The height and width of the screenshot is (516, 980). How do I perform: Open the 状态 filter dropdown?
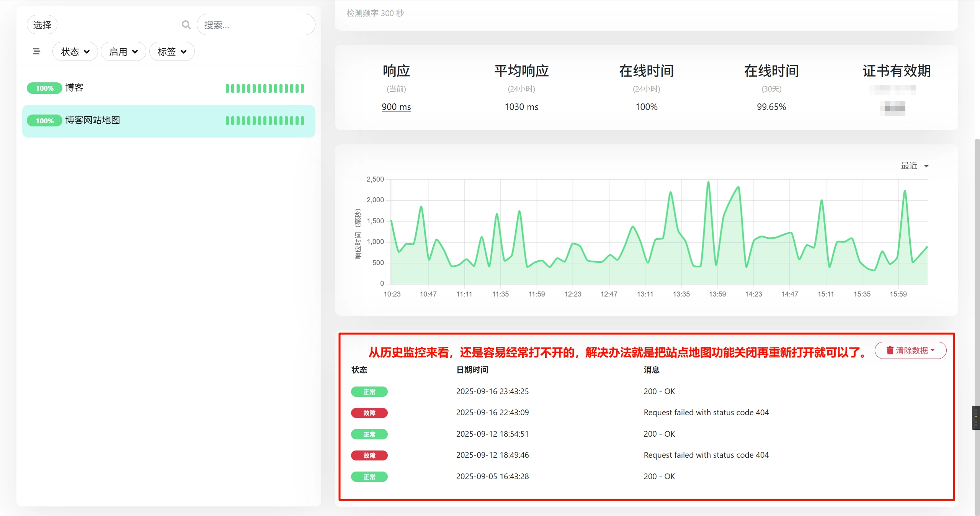pos(75,51)
